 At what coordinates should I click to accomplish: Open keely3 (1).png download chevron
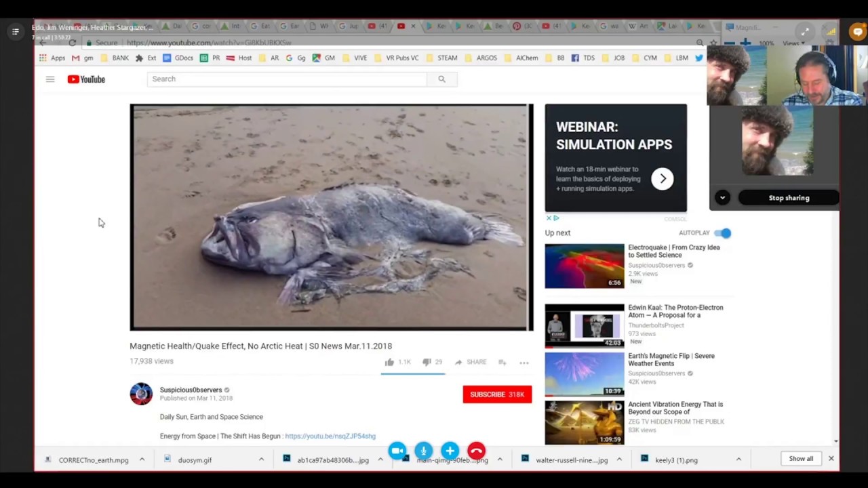pyautogui.click(x=738, y=460)
